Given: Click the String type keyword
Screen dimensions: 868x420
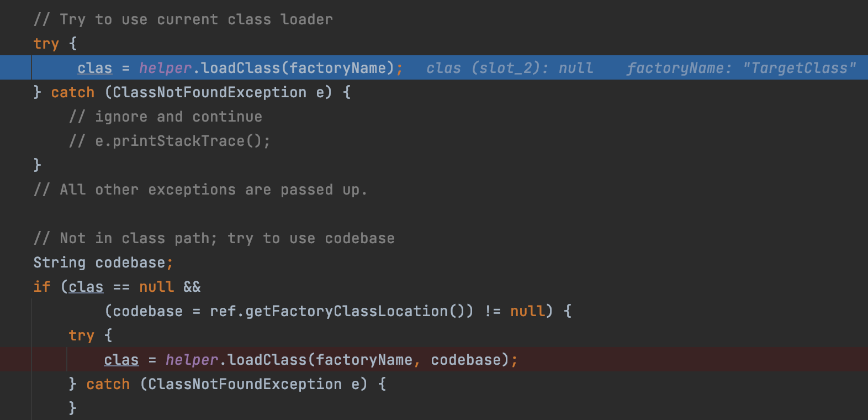Looking at the screenshot, I should [x=60, y=262].
